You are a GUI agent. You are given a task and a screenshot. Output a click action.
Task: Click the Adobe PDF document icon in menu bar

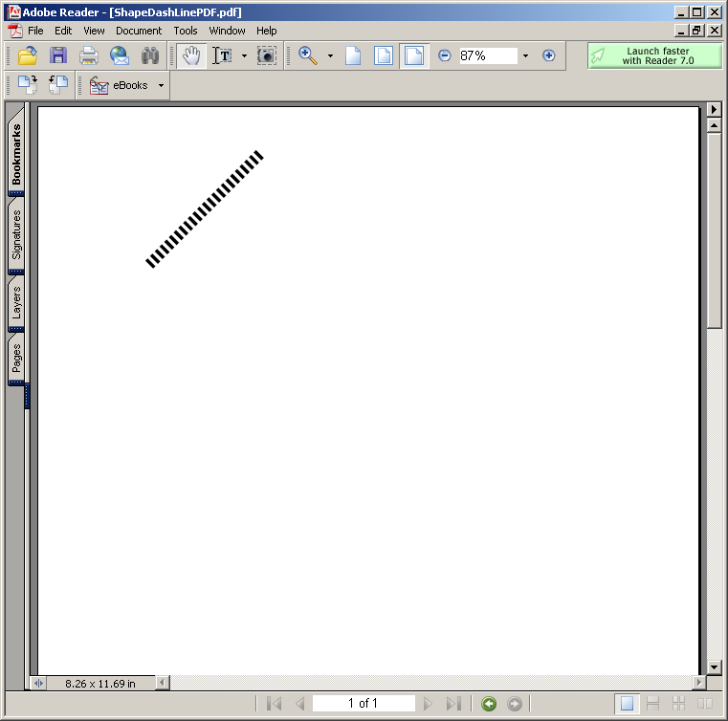[15, 32]
